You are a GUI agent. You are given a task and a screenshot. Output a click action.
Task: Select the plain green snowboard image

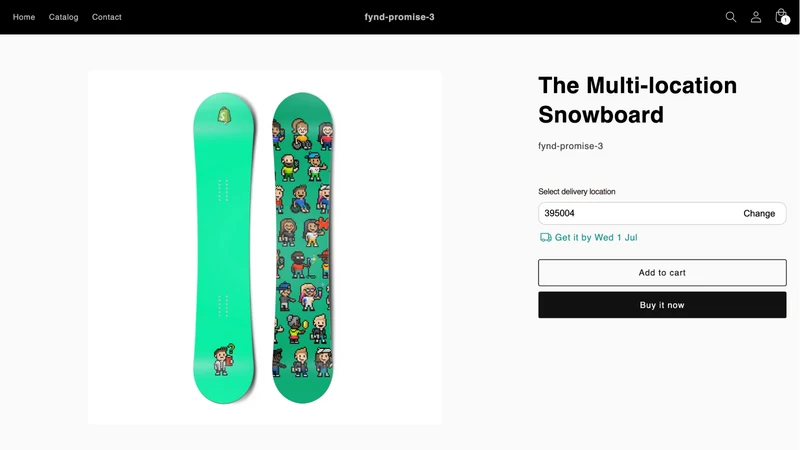coord(224,247)
